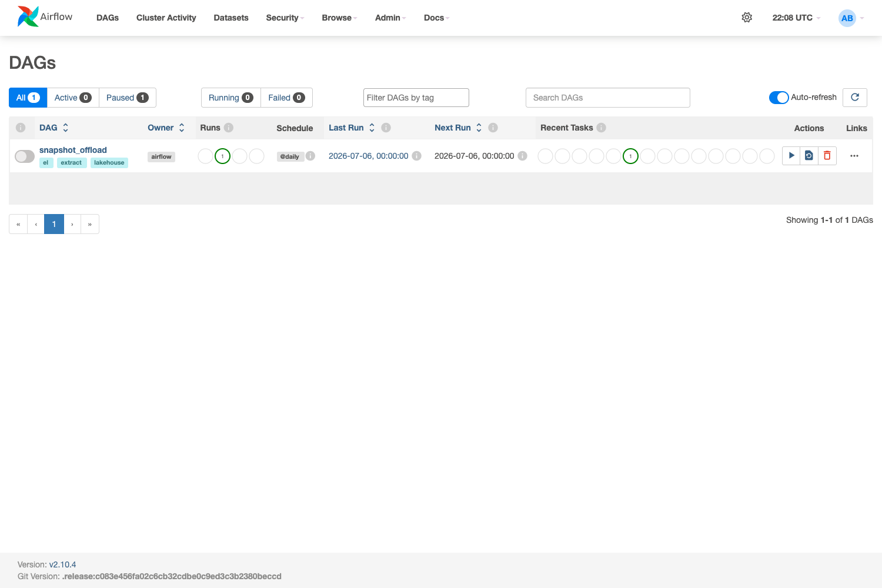Click the refresh DAG list icon button

pyautogui.click(x=855, y=98)
